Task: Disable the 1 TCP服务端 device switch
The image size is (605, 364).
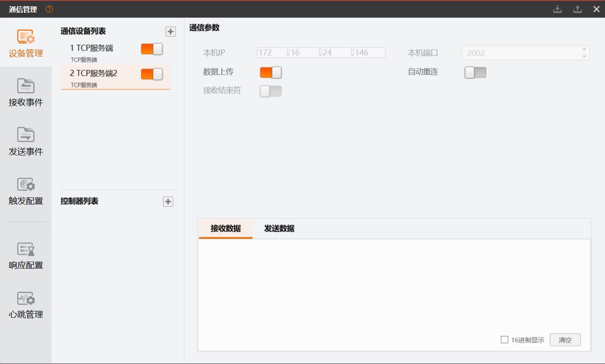Action: pyautogui.click(x=152, y=49)
